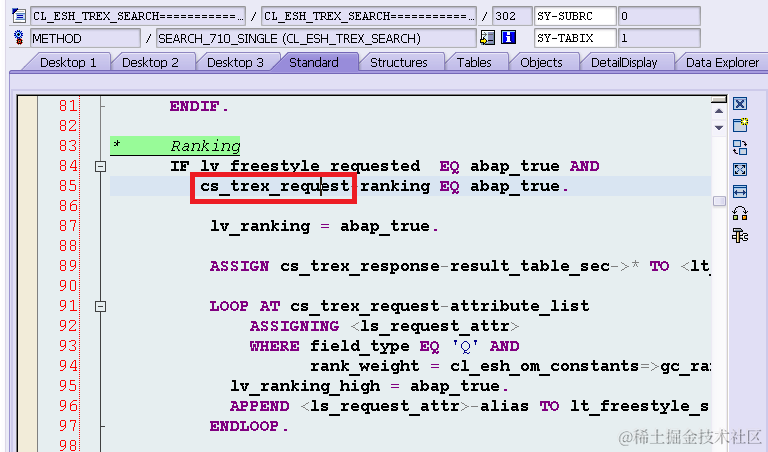Collapse the LOOP block at line 91
Image resolution: width=768 pixels, height=452 pixels.
[x=100, y=307]
